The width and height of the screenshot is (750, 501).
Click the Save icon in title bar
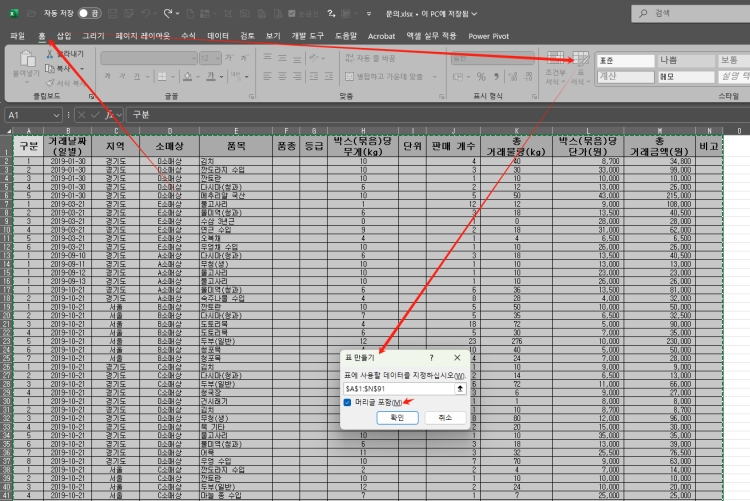pyautogui.click(x=116, y=14)
